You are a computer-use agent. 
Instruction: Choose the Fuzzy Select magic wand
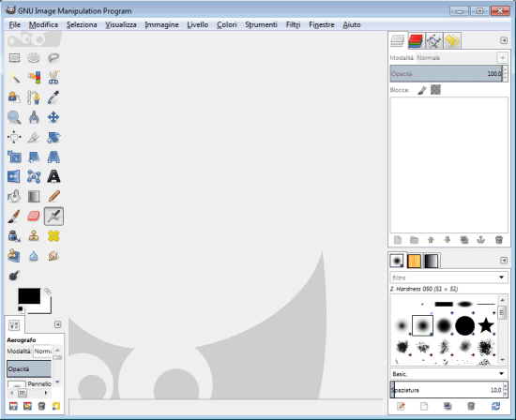pyautogui.click(x=14, y=78)
